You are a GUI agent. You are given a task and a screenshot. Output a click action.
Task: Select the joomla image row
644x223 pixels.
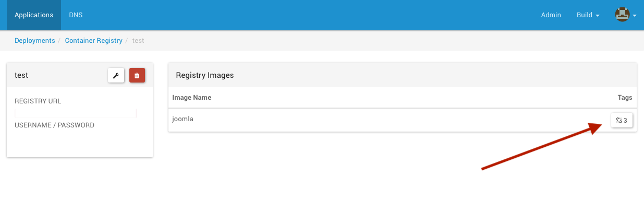(403, 120)
